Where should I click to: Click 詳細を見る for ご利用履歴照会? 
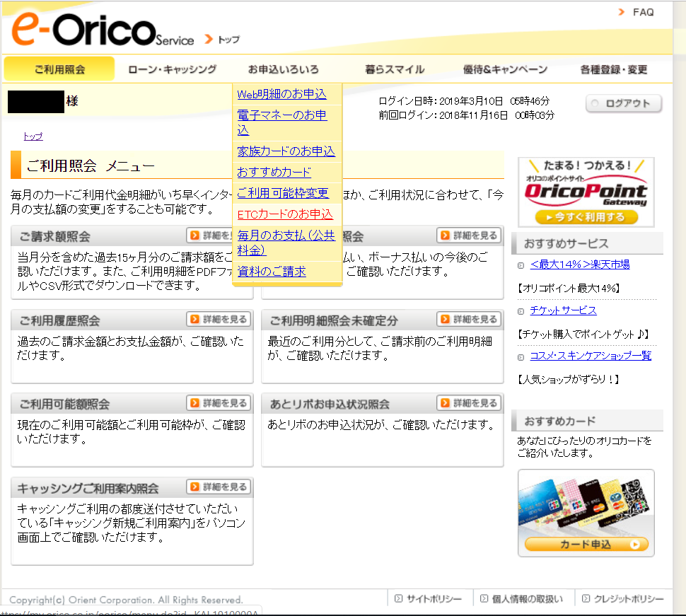(x=219, y=320)
